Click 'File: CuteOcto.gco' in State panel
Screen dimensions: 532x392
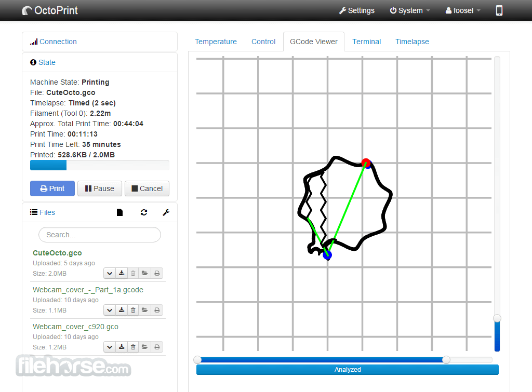[62, 92]
